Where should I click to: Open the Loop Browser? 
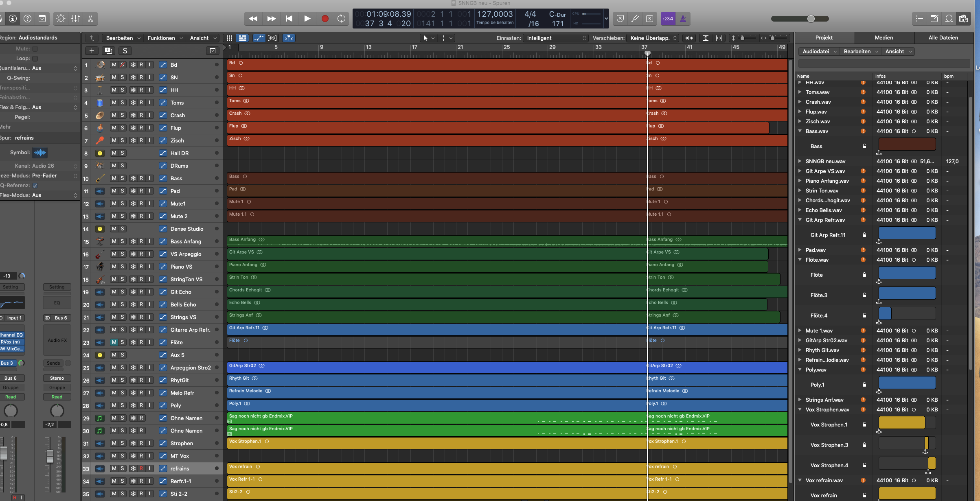pos(949,19)
